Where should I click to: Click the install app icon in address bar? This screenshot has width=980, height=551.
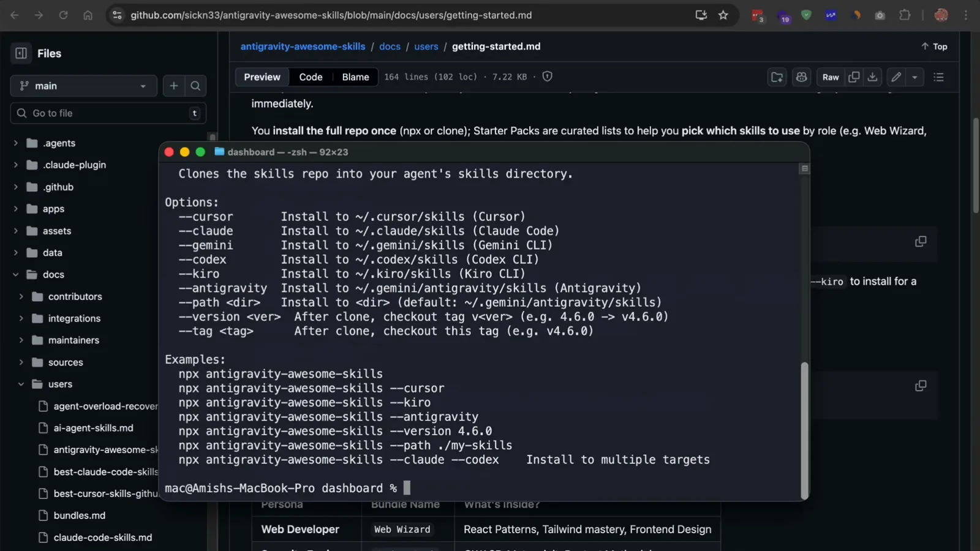[701, 15]
